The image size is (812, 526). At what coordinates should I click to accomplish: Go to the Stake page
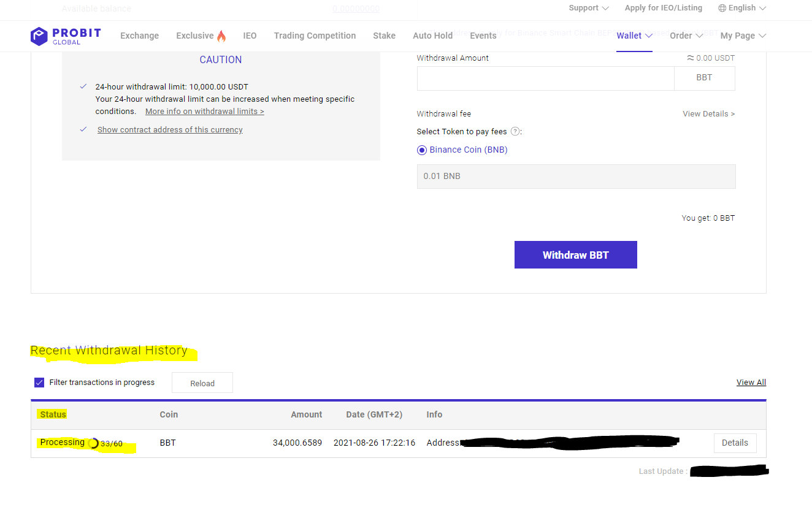(384, 36)
